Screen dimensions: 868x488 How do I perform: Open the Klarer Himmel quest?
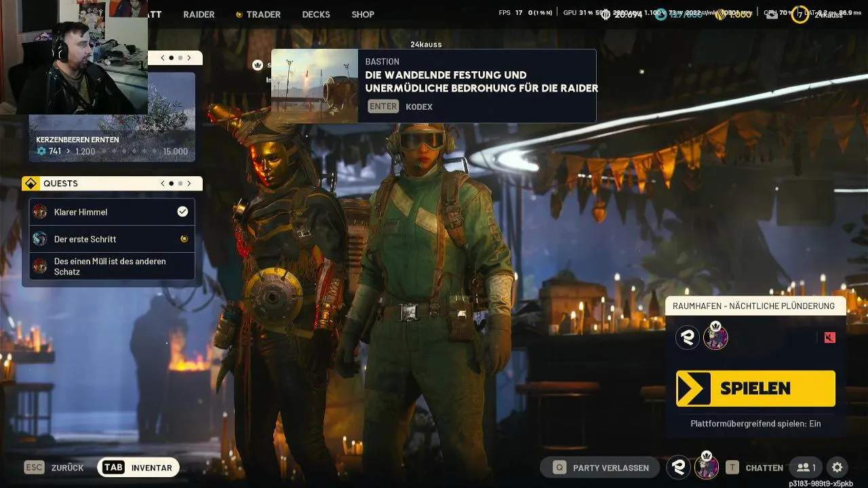point(112,212)
